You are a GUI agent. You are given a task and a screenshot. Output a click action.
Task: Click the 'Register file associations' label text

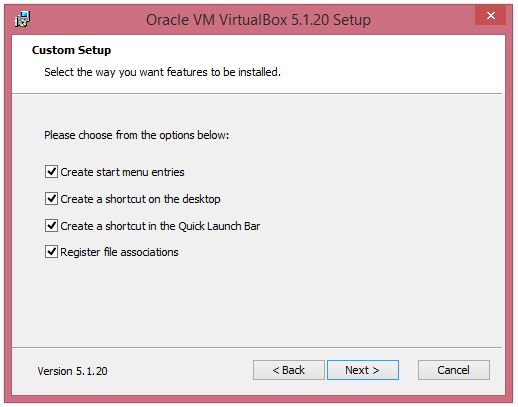[x=119, y=252]
